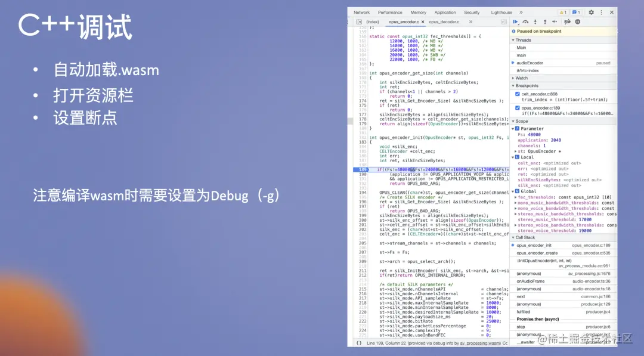644x356 pixels.
Task: Switch to the Network tab
Action: click(361, 13)
